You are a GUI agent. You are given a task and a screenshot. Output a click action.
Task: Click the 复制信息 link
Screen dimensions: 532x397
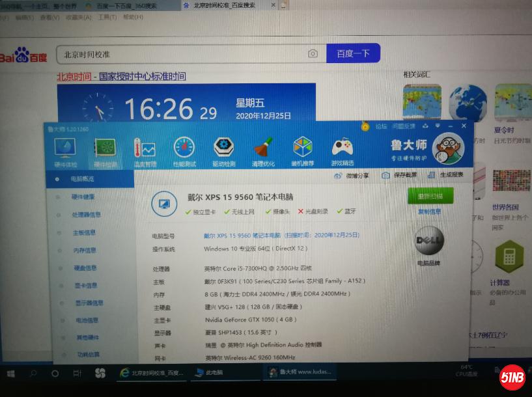(x=430, y=212)
